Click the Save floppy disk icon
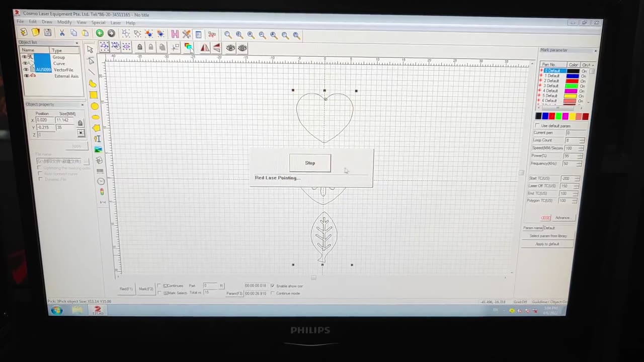 point(47,33)
